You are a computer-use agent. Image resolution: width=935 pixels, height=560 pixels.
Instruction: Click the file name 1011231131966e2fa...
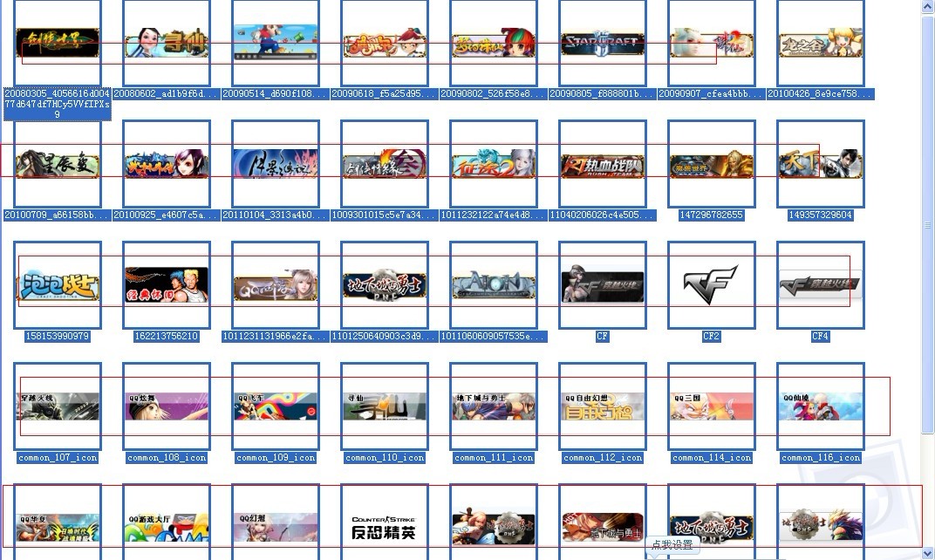click(276, 336)
